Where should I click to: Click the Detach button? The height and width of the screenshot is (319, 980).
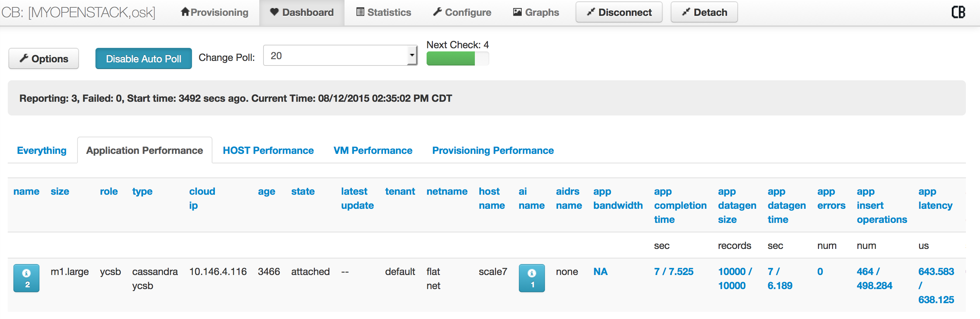point(704,13)
